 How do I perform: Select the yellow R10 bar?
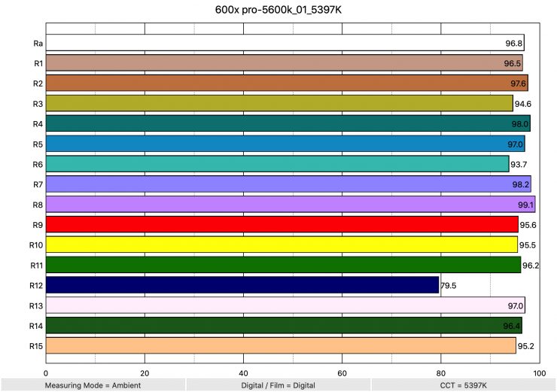pos(282,245)
